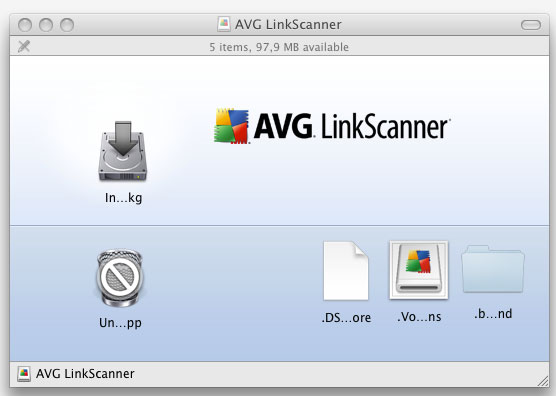
Task: Click the AVG proxy icon in title bar
Action: pos(224,24)
